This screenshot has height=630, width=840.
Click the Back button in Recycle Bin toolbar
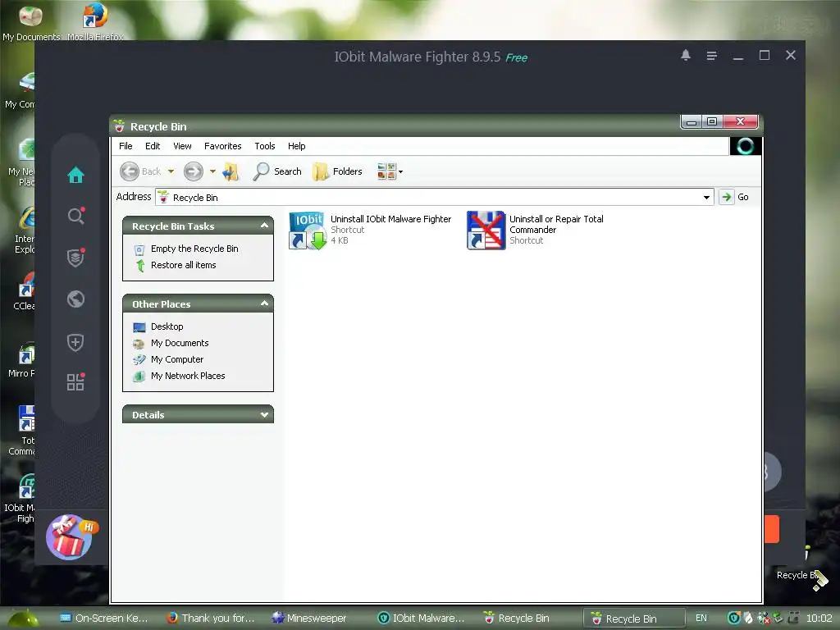pos(140,171)
